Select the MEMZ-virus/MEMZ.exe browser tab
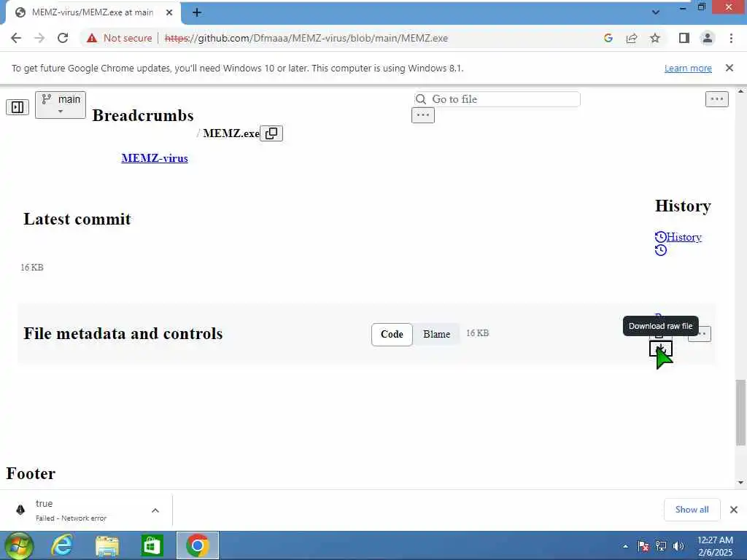 [93, 12]
